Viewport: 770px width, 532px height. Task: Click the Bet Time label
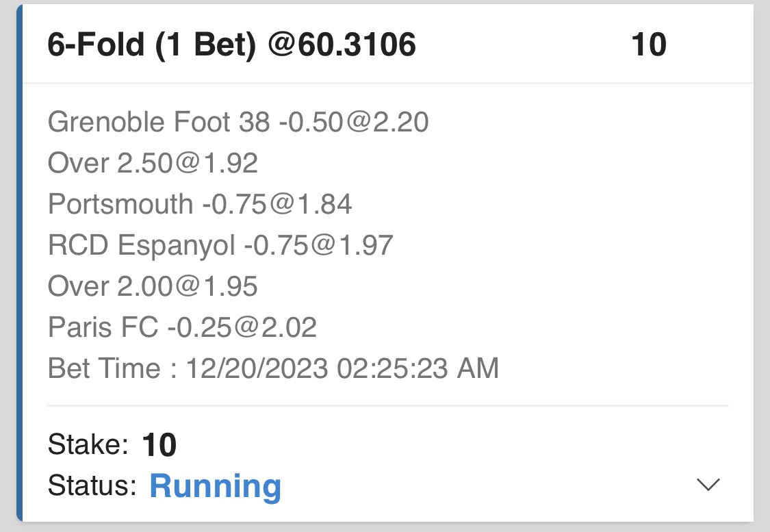[x=104, y=368]
